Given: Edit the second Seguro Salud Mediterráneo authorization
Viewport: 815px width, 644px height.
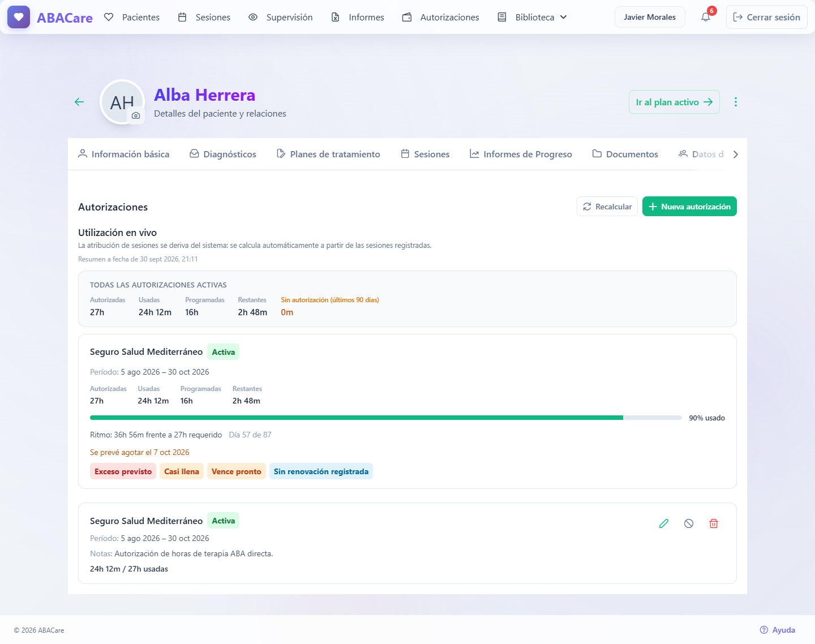Looking at the screenshot, I should (x=664, y=523).
